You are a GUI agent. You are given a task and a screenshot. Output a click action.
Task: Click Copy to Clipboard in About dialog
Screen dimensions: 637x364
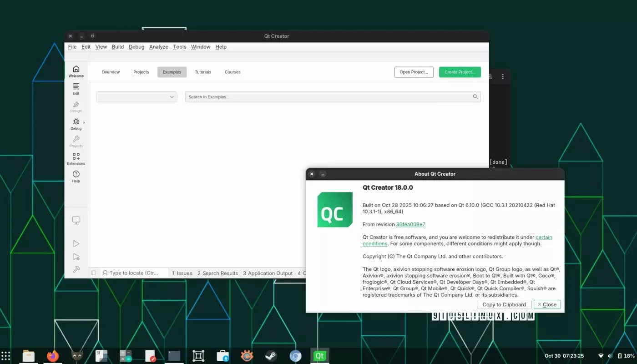click(504, 304)
